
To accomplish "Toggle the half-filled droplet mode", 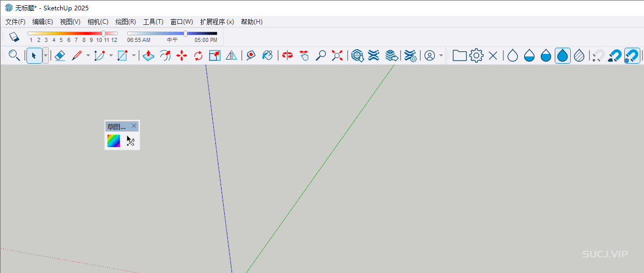I will coord(529,55).
